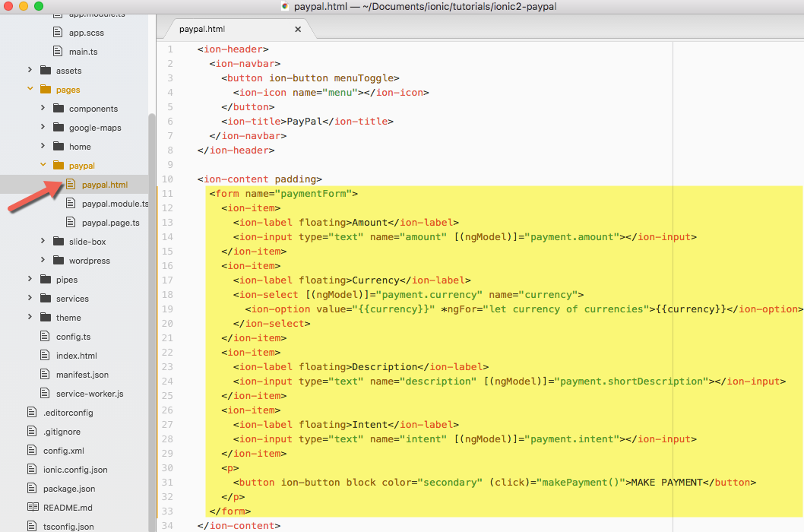Click the assets folder icon

[46, 70]
